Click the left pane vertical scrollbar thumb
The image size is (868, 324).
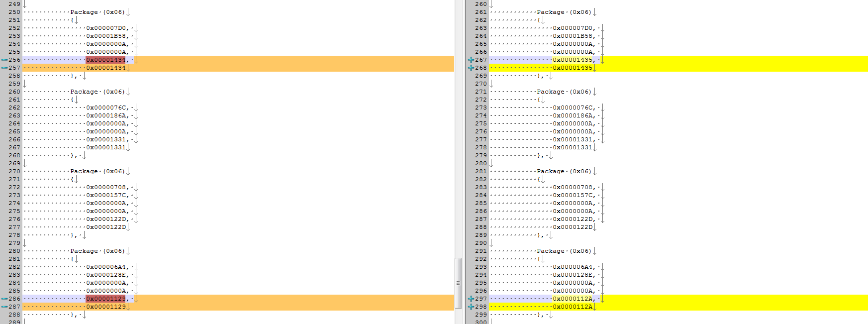coord(458,283)
